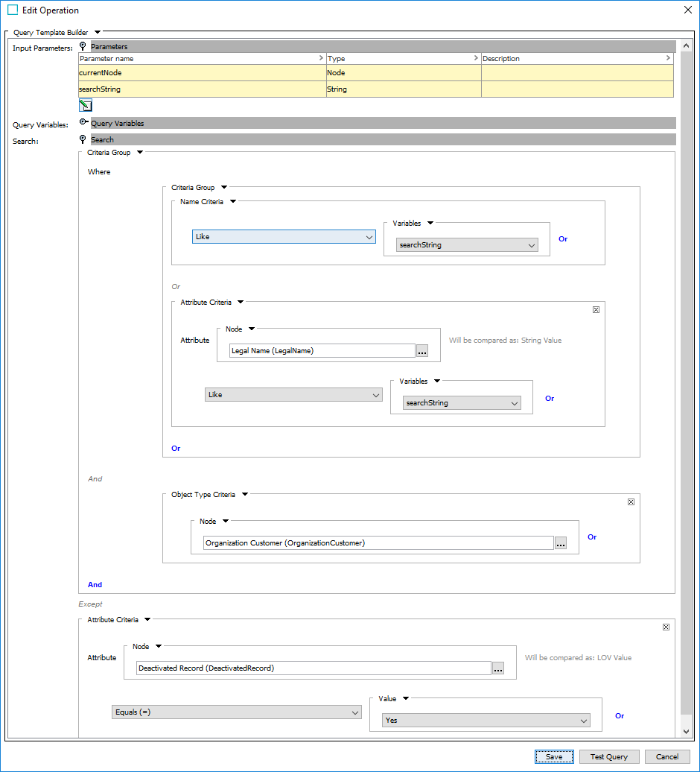Open Query Template Builder dropdown arrow

tap(98, 33)
